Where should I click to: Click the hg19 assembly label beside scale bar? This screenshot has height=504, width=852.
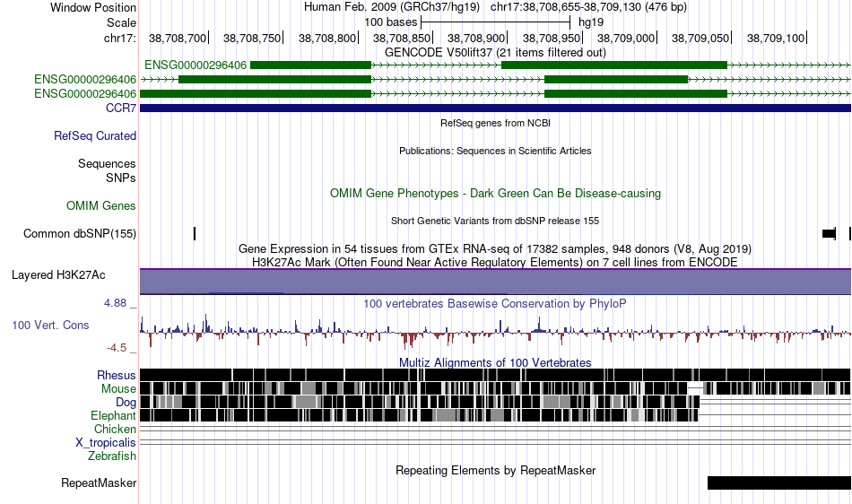591,22
